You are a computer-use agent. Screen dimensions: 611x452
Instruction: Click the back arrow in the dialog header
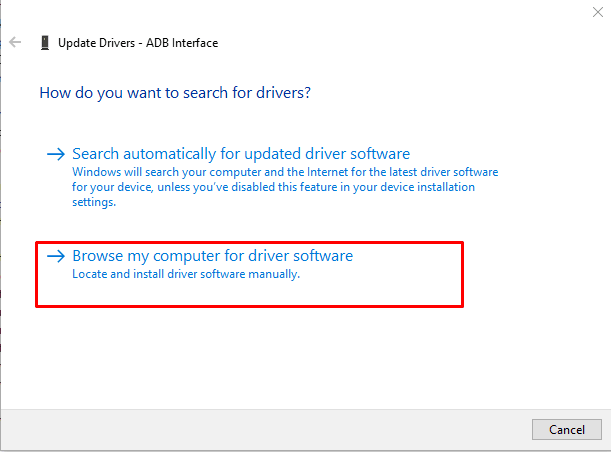pos(15,43)
